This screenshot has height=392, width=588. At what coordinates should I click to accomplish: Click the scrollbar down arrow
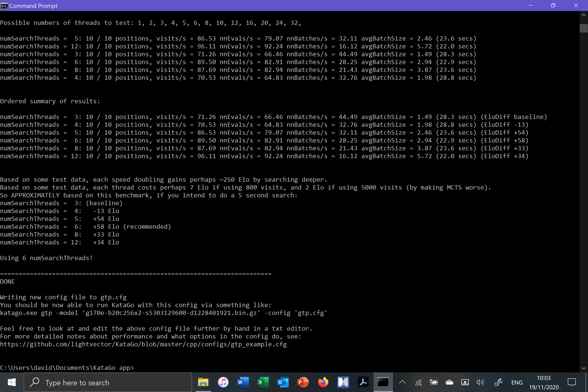tap(583, 368)
